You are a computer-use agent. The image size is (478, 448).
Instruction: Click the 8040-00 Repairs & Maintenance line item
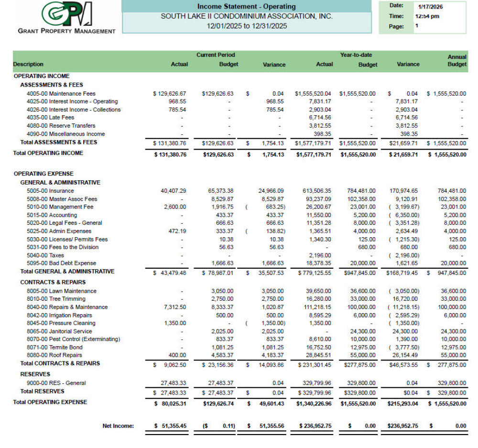67,307
